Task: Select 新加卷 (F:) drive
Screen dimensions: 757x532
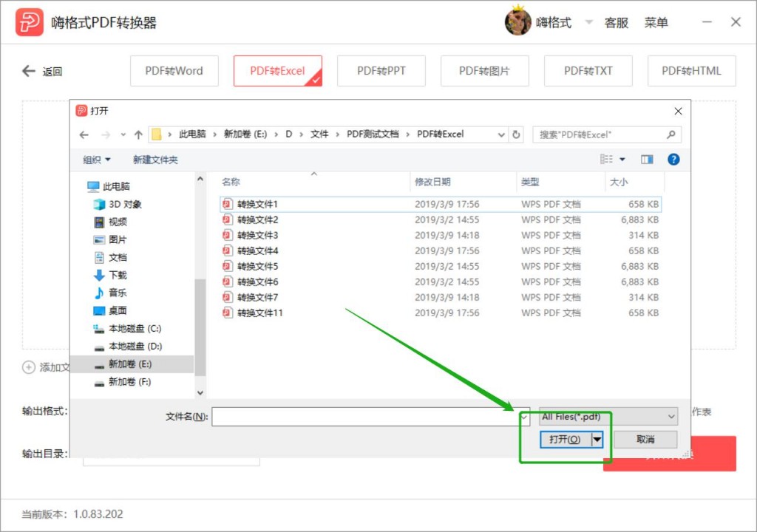Action: [x=123, y=382]
